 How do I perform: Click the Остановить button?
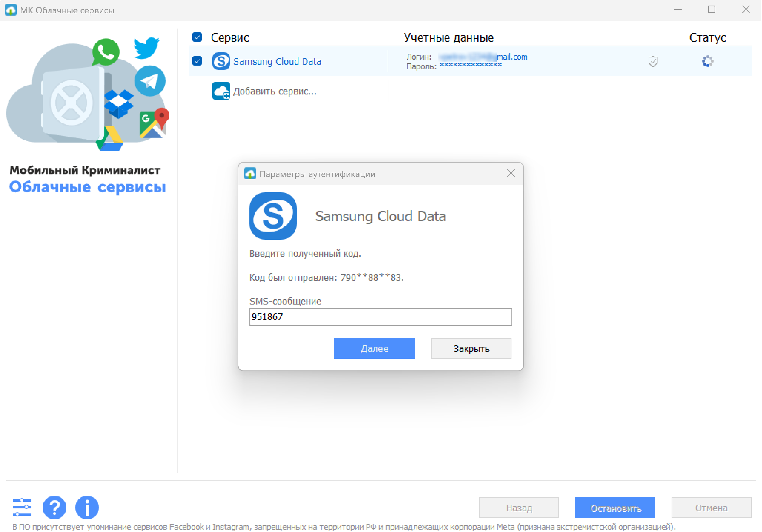click(x=615, y=508)
